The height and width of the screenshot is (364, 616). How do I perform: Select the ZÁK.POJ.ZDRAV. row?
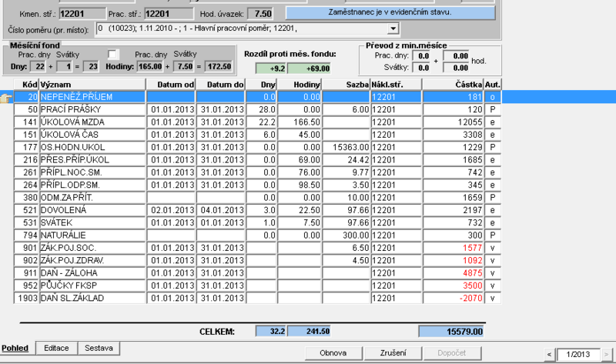[257, 260]
